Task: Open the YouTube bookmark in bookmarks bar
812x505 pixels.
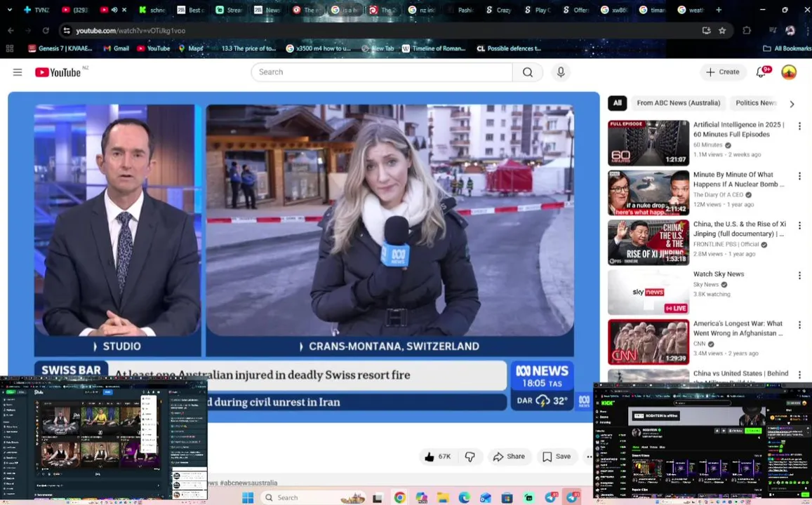Action: pos(153,48)
